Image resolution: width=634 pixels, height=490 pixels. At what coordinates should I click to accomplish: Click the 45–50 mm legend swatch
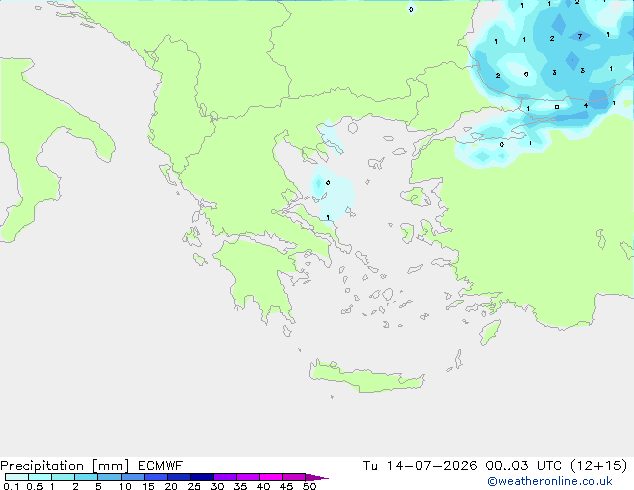pyautogui.click(x=294, y=477)
